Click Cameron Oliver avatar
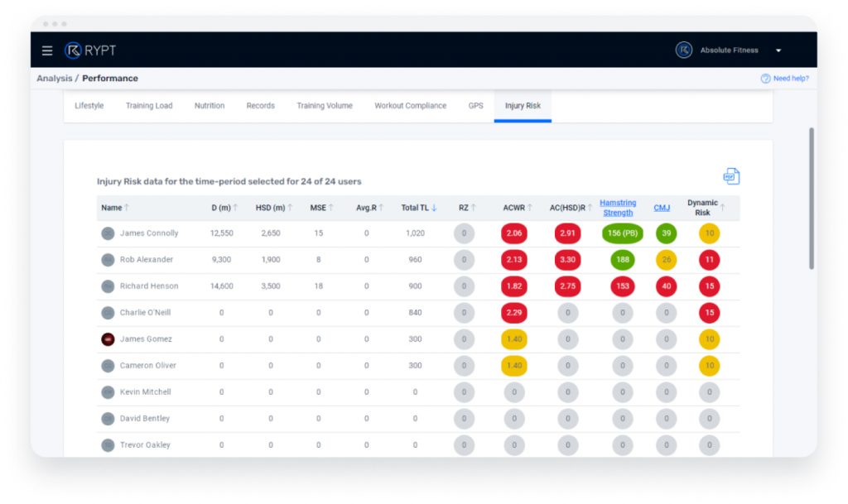 pos(108,366)
